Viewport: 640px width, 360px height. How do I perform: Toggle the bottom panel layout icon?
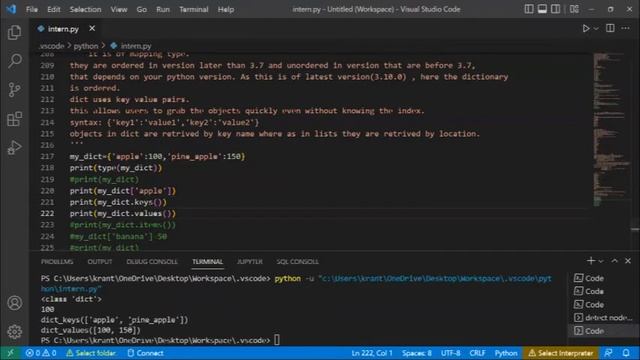tap(542, 9)
